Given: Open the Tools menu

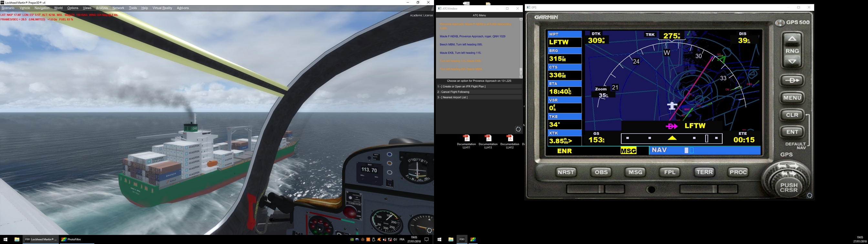Looking at the screenshot, I should tap(133, 8).
